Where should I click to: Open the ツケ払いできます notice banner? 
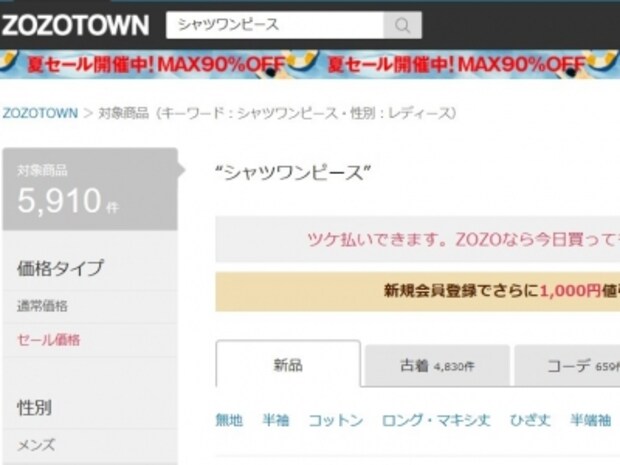[418, 239]
